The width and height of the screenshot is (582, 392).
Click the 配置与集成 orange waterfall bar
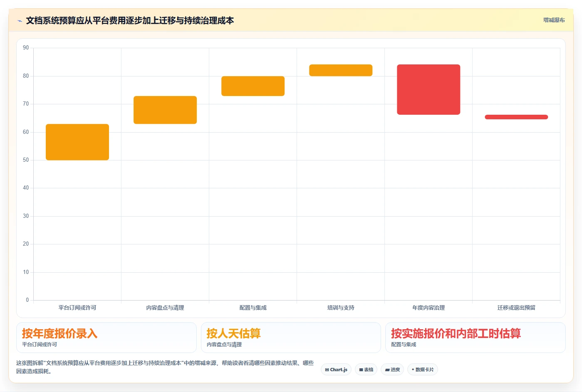253,86
